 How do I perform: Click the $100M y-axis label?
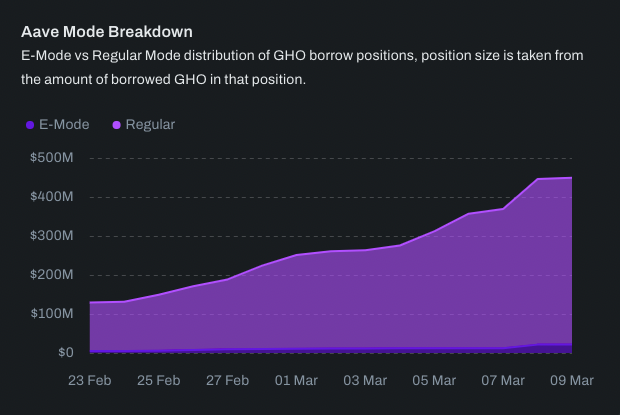point(52,313)
